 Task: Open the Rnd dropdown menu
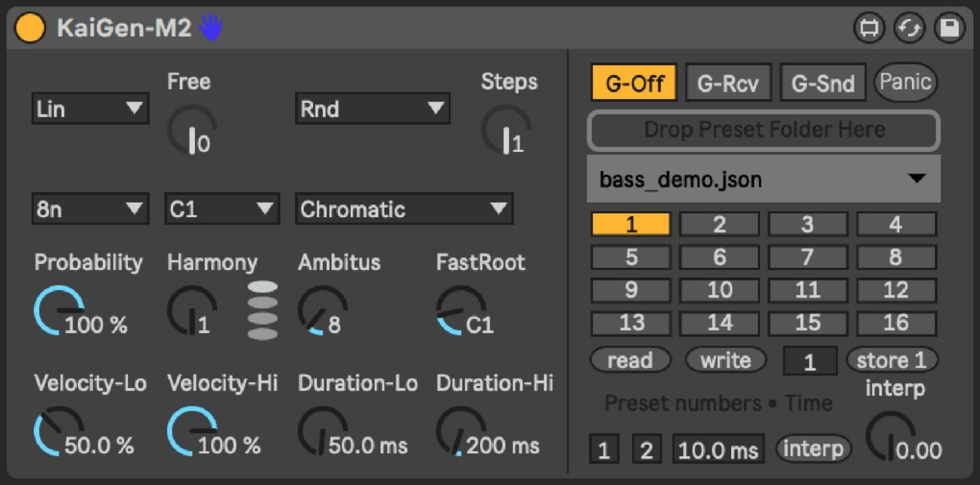coord(372,108)
